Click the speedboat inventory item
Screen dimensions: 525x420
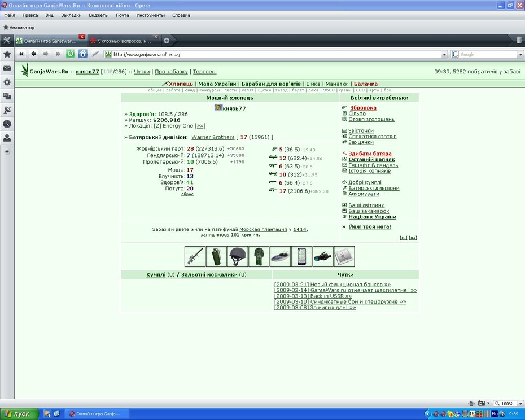click(x=280, y=256)
